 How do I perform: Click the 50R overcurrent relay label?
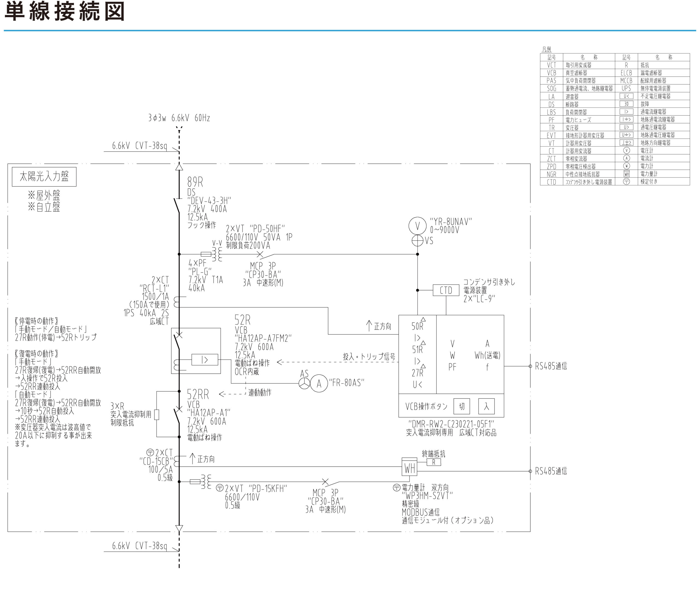pos(417,326)
